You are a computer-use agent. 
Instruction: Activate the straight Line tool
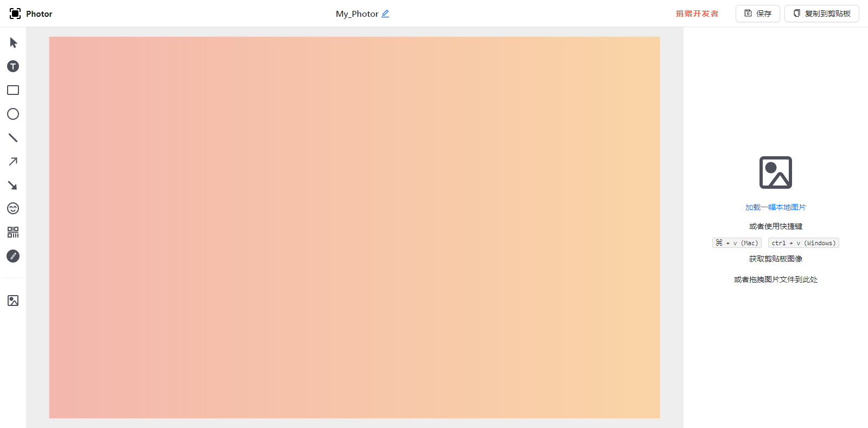click(13, 138)
